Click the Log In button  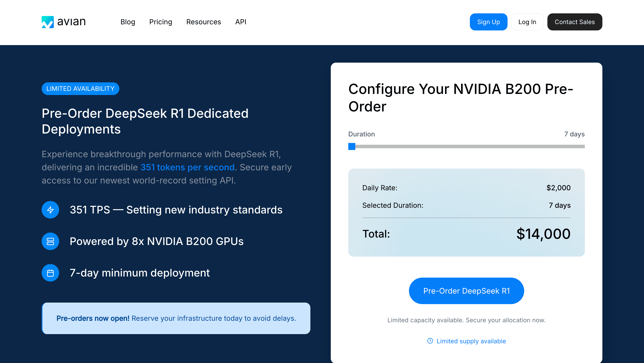(x=527, y=22)
